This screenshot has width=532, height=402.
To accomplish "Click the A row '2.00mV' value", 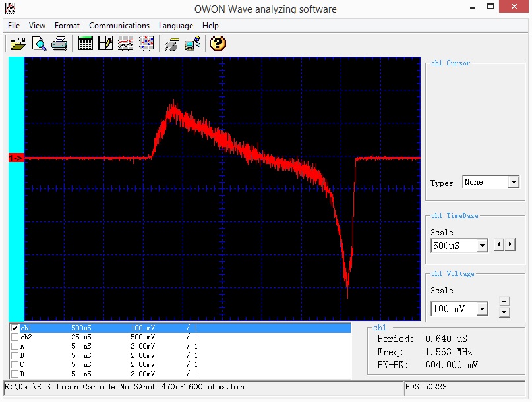I will (x=142, y=346).
